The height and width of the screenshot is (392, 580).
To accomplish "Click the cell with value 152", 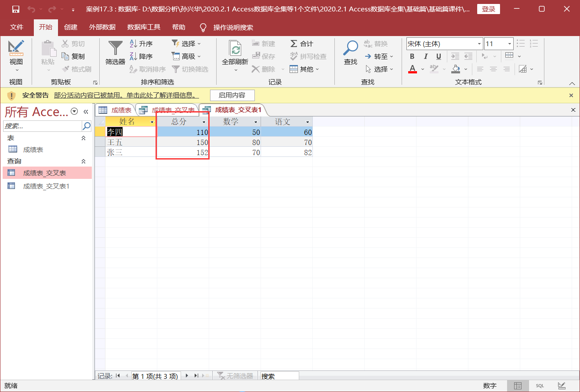I will coord(183,152).
